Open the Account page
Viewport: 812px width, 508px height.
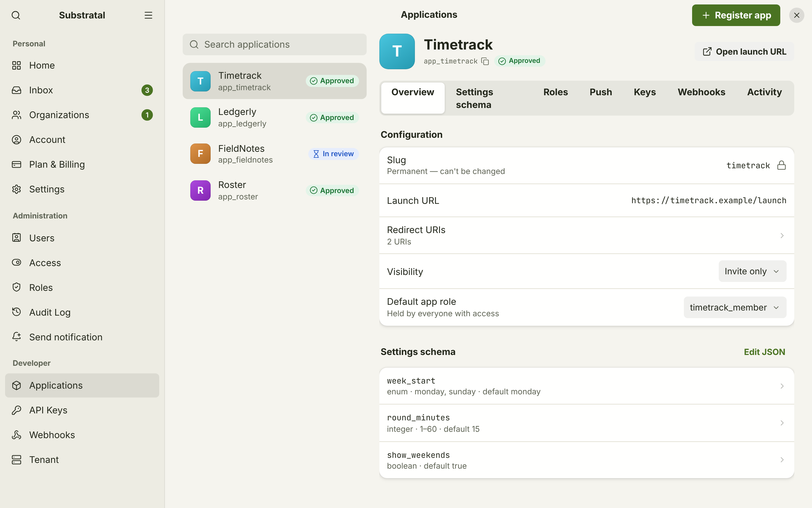point(82,140)
